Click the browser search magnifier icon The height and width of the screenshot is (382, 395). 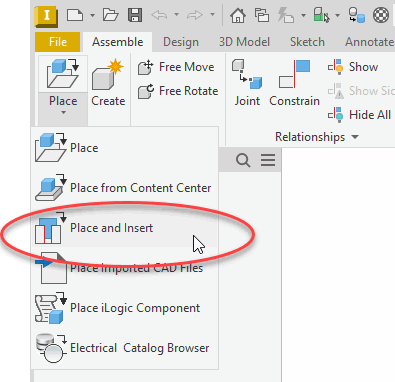point(243,160)
